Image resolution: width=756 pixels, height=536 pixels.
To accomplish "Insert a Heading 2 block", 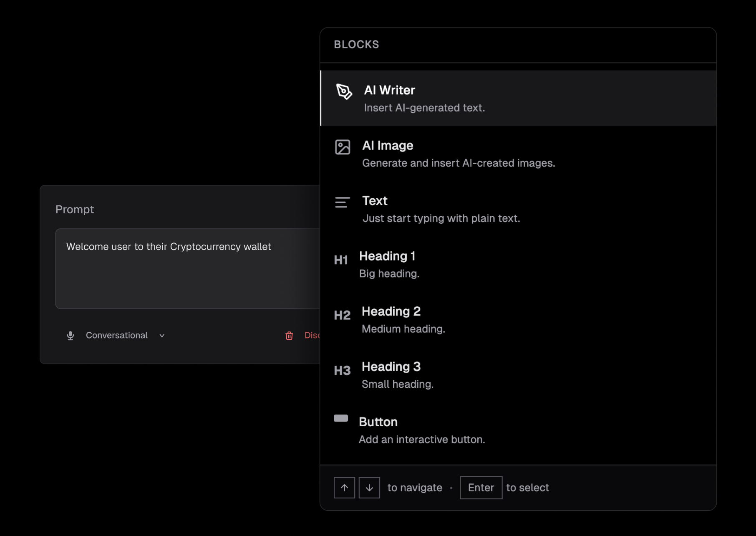I will tap(518, 319).
